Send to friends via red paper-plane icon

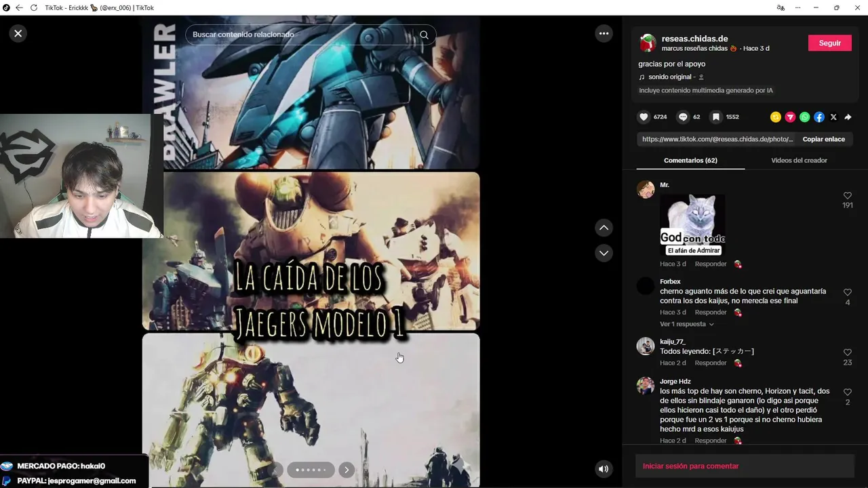click(790, 117)
